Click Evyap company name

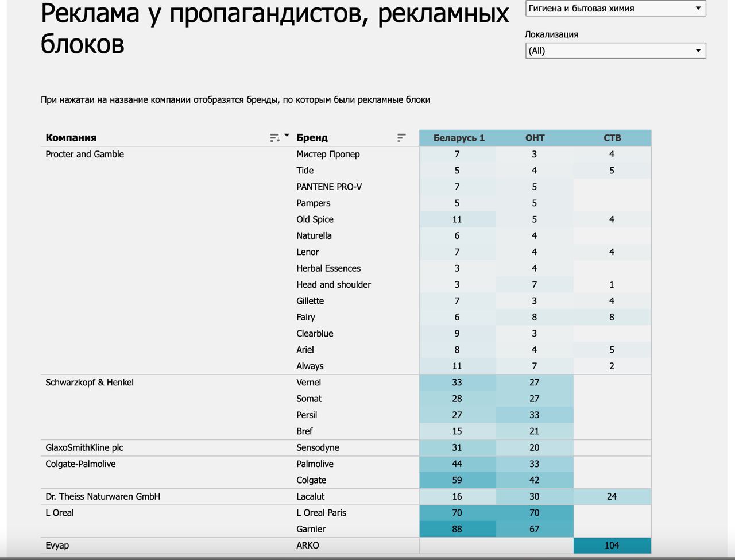(x=57, y=546)
